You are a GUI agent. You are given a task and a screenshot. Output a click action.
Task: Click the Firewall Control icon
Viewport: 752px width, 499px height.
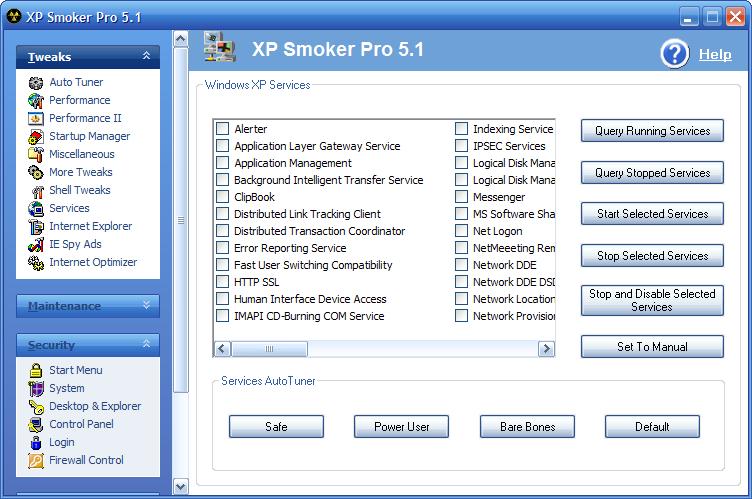point(35,460)
